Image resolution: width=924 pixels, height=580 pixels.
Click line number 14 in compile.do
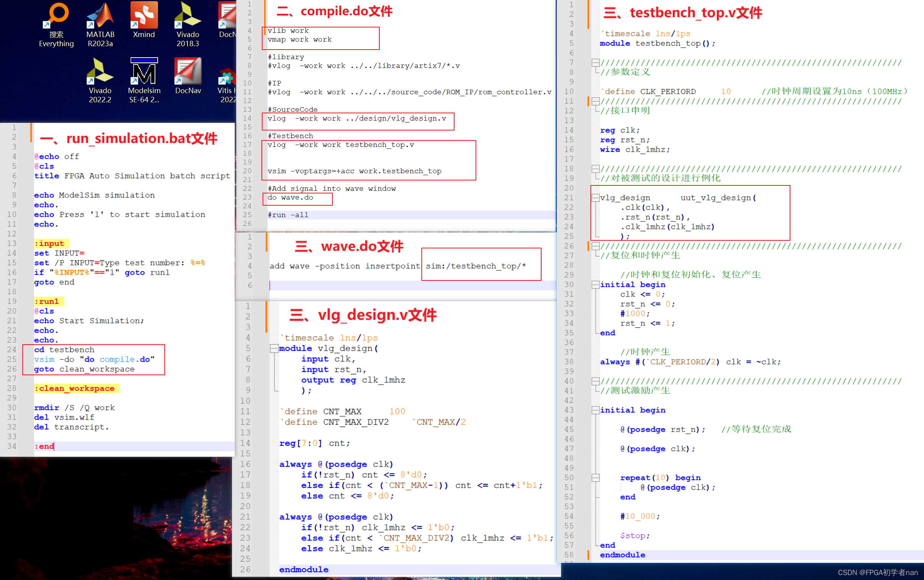click(x=247, y=118)
